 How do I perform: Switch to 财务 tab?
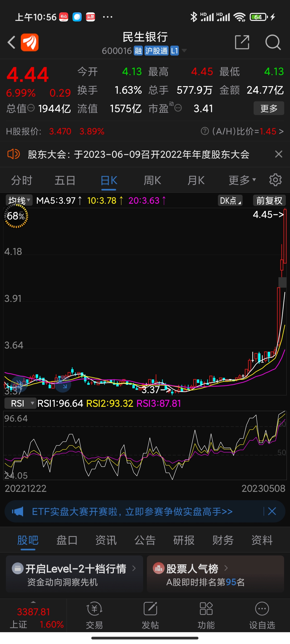coord(223,540)
